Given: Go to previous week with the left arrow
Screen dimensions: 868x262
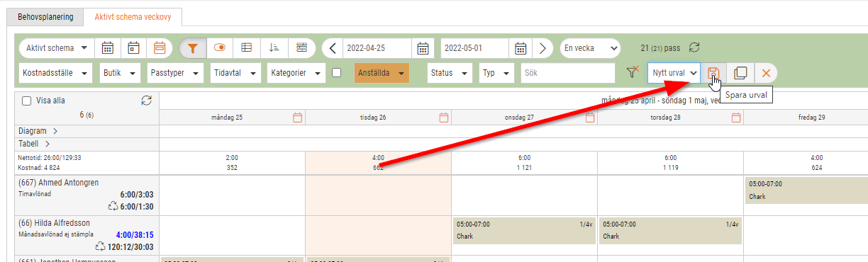Looking at the screenshot, I should (333, 48).
